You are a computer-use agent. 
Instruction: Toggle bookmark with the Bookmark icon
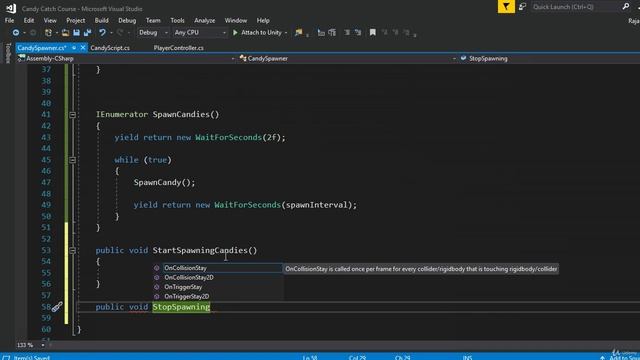[373, 33]
